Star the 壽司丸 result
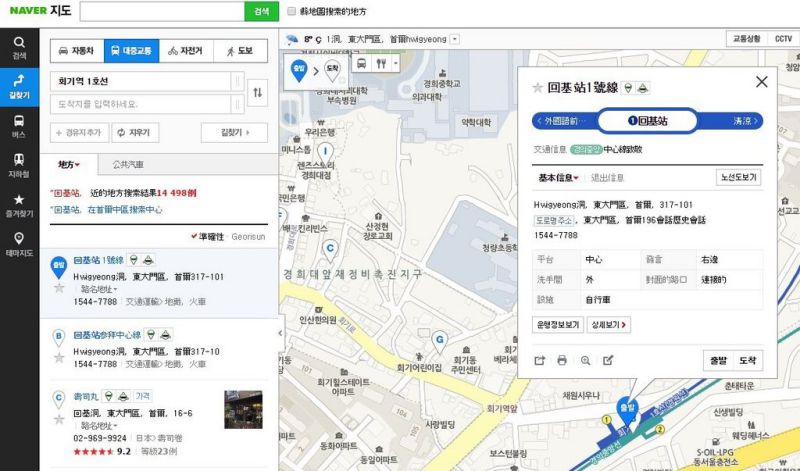 point(59,419)
